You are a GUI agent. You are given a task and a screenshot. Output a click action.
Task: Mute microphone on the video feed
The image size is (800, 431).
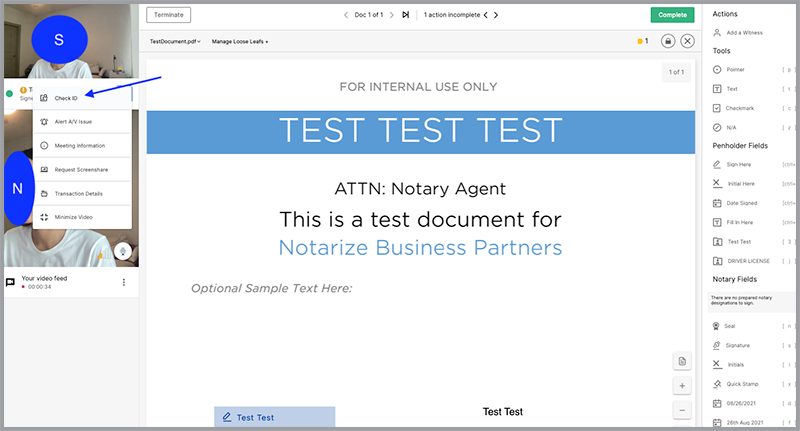click(x=123, y=251)
